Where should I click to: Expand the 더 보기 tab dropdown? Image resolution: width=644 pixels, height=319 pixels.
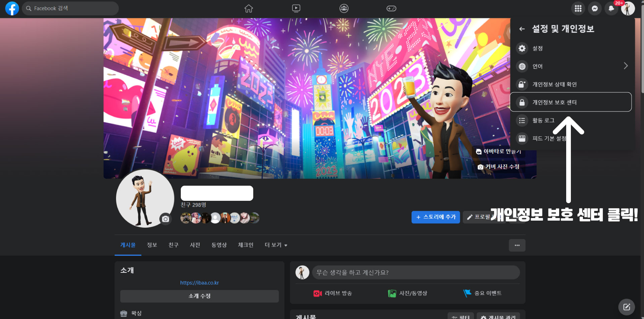275,245
